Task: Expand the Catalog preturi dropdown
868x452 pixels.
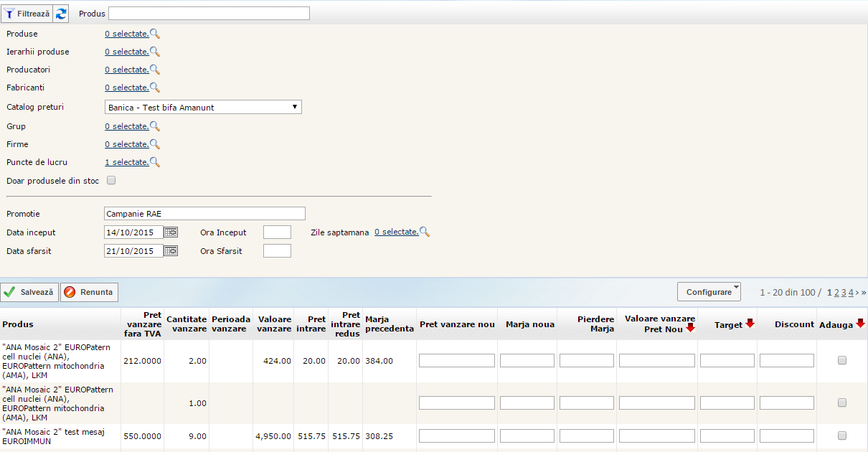Action: (203, 108)
